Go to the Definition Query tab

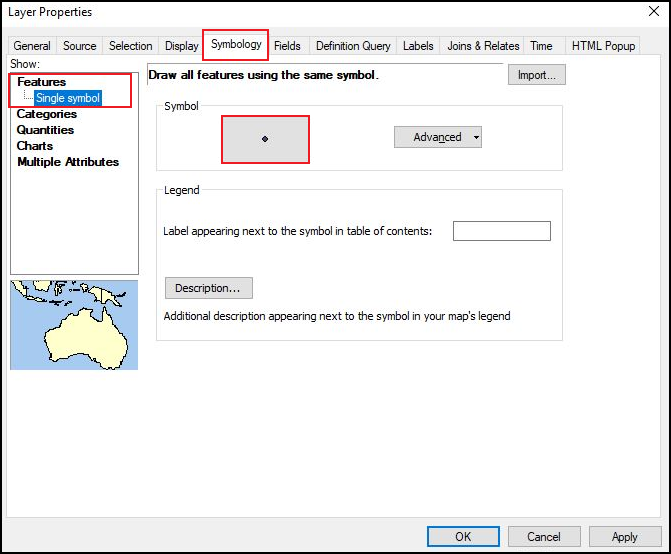[352, 46]
